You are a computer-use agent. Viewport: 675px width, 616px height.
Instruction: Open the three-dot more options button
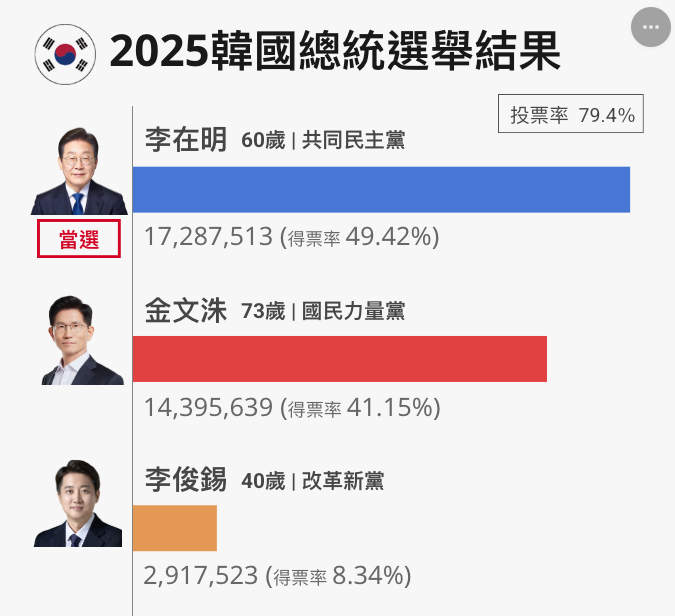(650, 27)
